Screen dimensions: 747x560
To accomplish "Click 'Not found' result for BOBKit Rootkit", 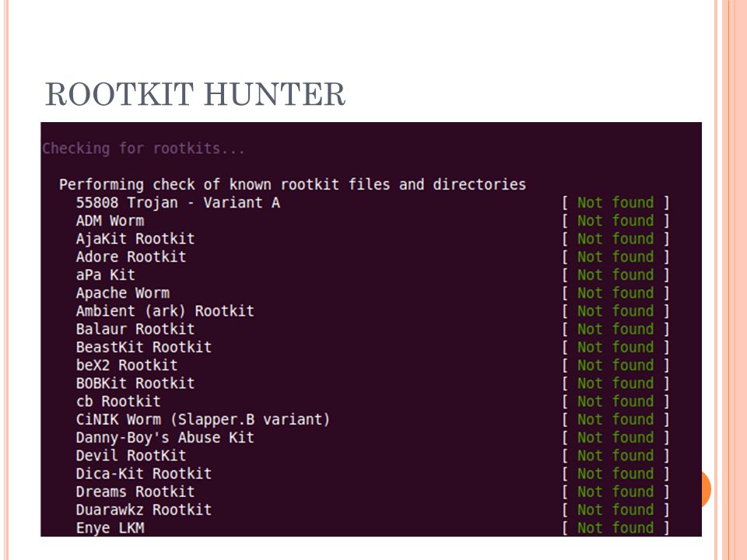I will pyautogui.click(x=615, y=383).
